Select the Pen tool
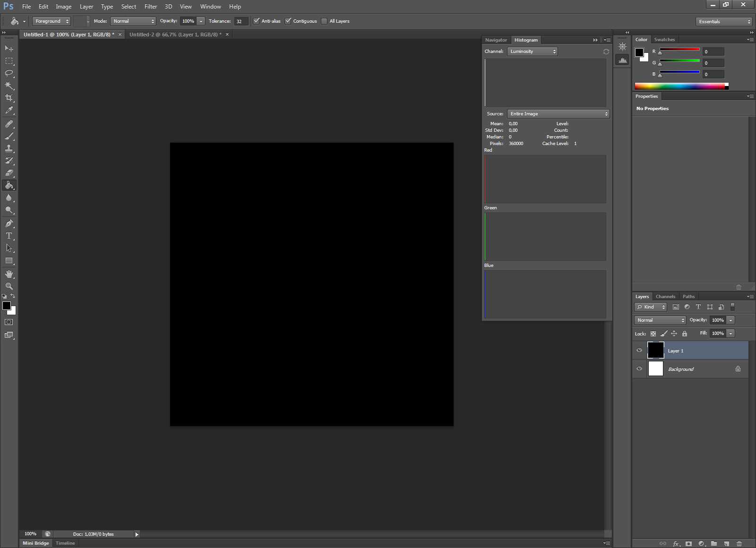 pos(9,223)
